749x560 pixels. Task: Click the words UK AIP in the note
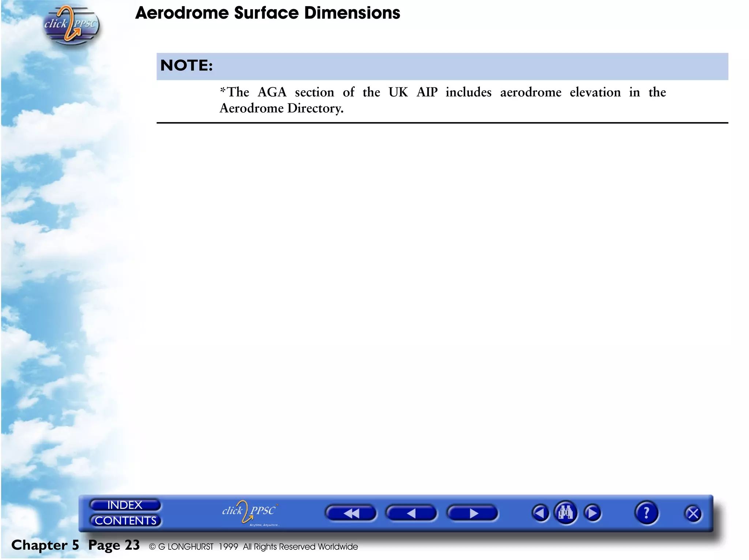coord(413,92)
